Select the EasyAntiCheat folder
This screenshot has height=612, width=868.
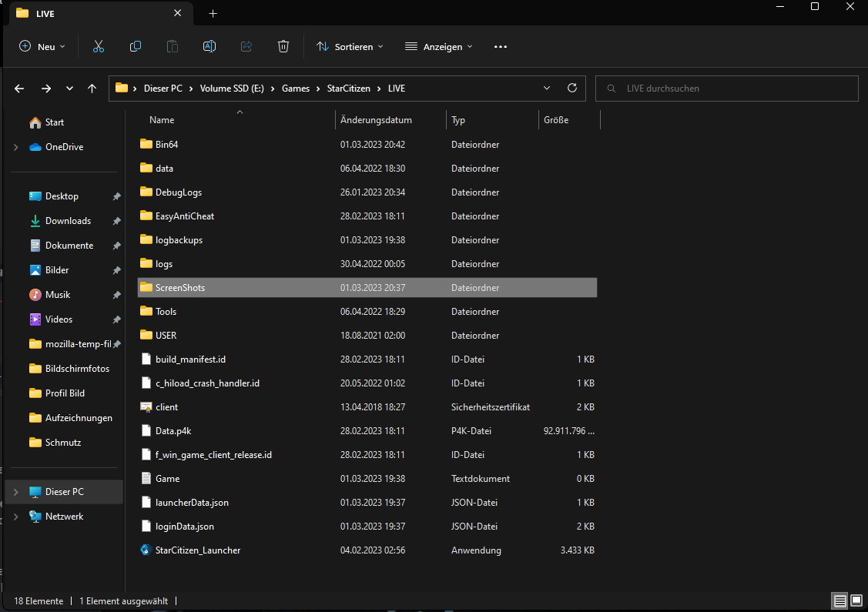[x=367, y=216]
